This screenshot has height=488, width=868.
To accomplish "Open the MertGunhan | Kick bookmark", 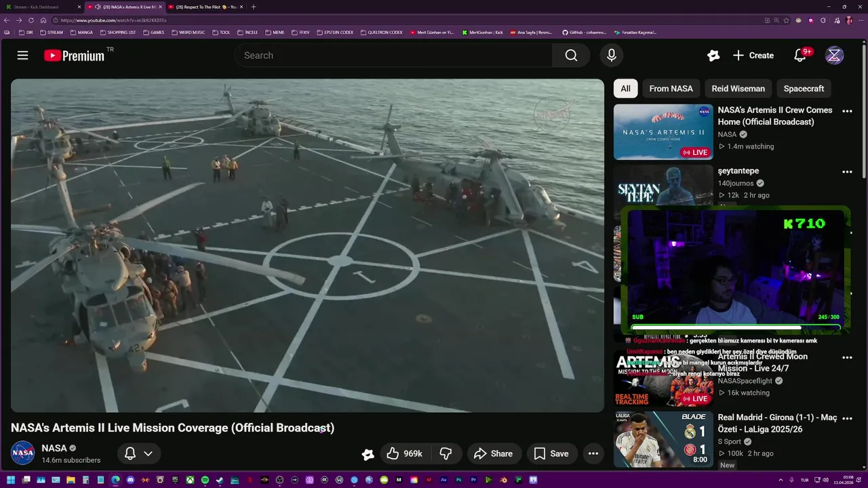I will tap(482, 33).
